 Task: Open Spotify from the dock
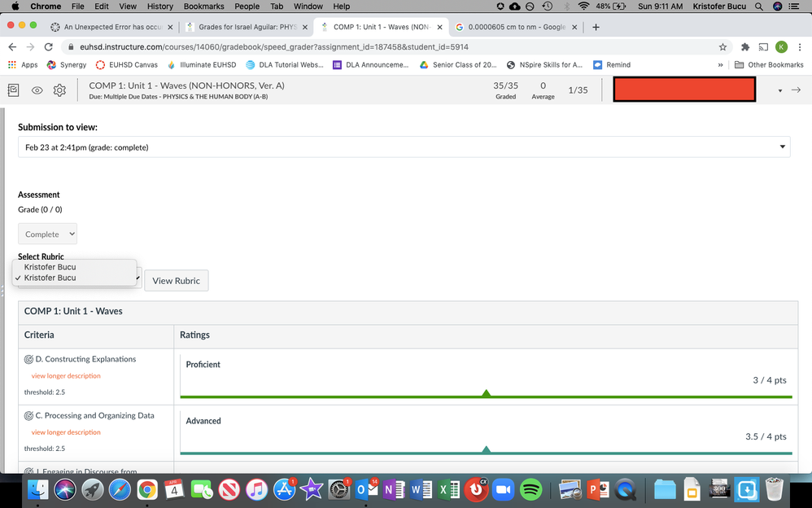tap(530, 488)
